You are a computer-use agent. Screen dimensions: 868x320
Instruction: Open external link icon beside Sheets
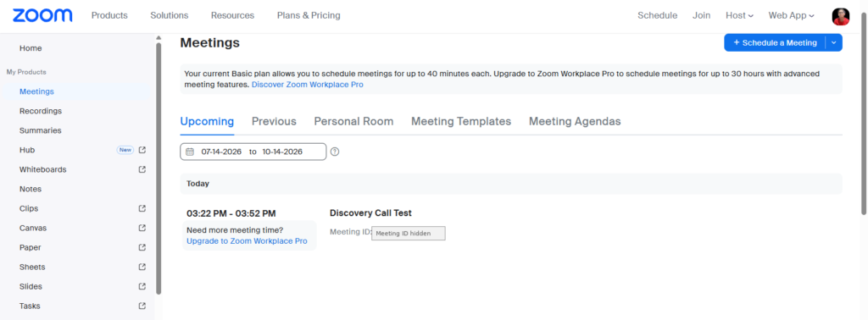pos(142,267)
